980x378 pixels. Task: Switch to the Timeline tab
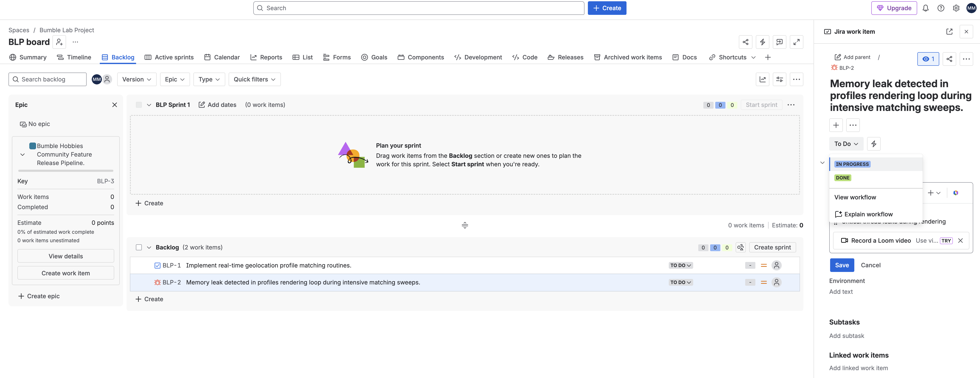coord(74,57)
